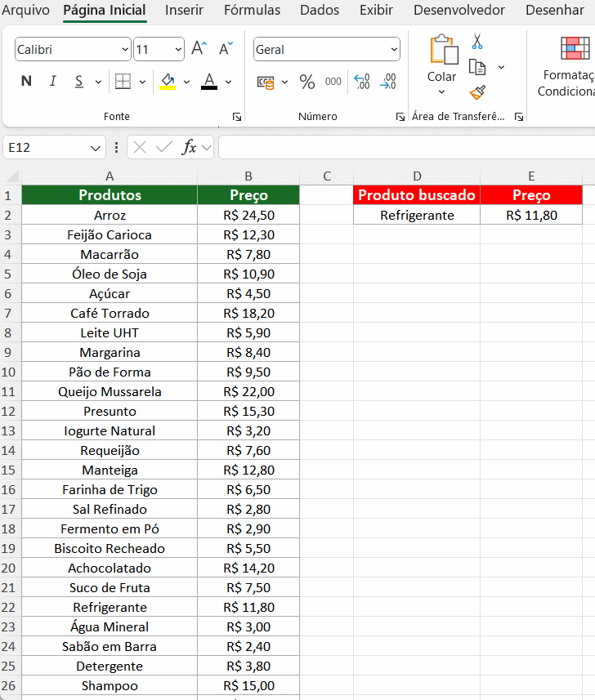
Task: Open the Calibri font name dropdown
Action: click(x=126, y=50)
